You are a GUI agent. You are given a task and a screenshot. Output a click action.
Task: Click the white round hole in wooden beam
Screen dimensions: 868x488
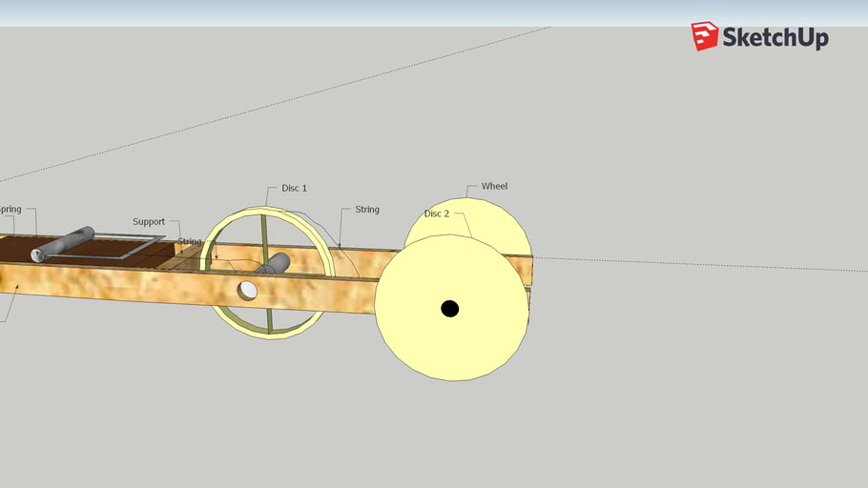(x=247, y=290)
